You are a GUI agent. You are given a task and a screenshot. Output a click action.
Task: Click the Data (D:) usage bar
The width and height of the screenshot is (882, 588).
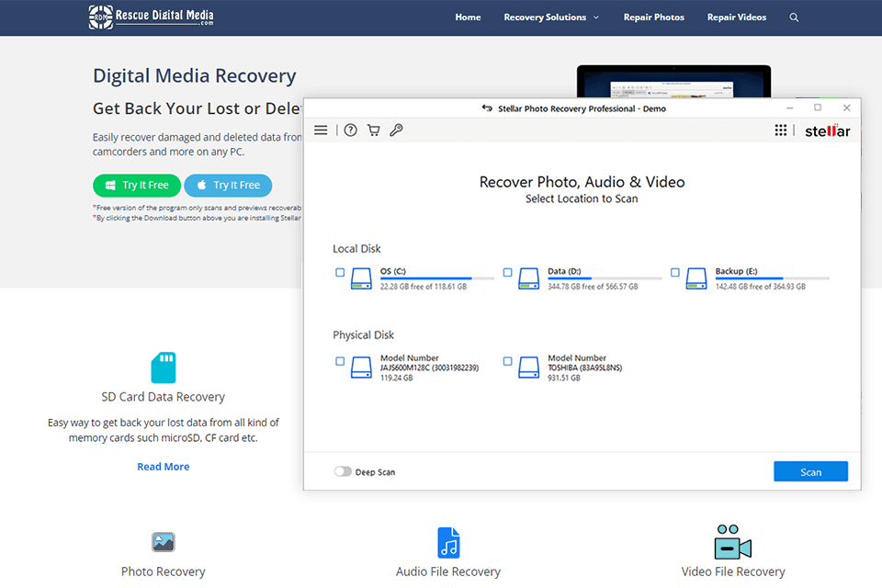[x=605, y=278]
